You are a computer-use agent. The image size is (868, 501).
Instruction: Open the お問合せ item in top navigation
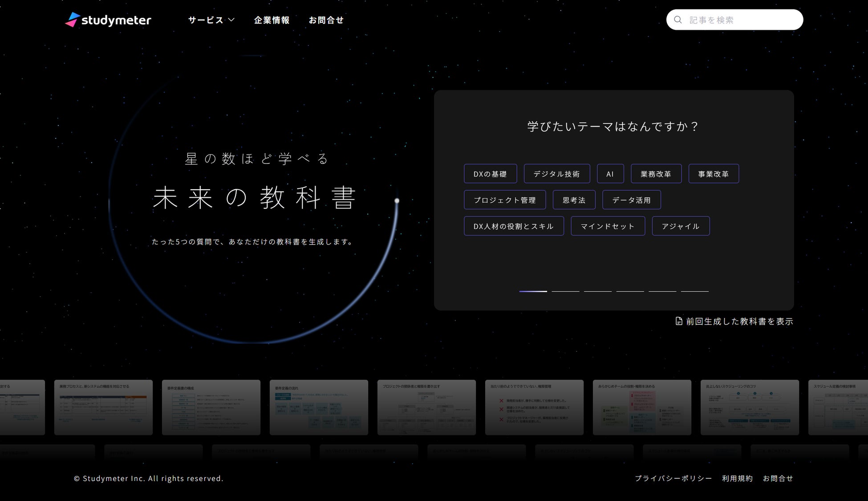pyautogui.click(x=326, y=20)
